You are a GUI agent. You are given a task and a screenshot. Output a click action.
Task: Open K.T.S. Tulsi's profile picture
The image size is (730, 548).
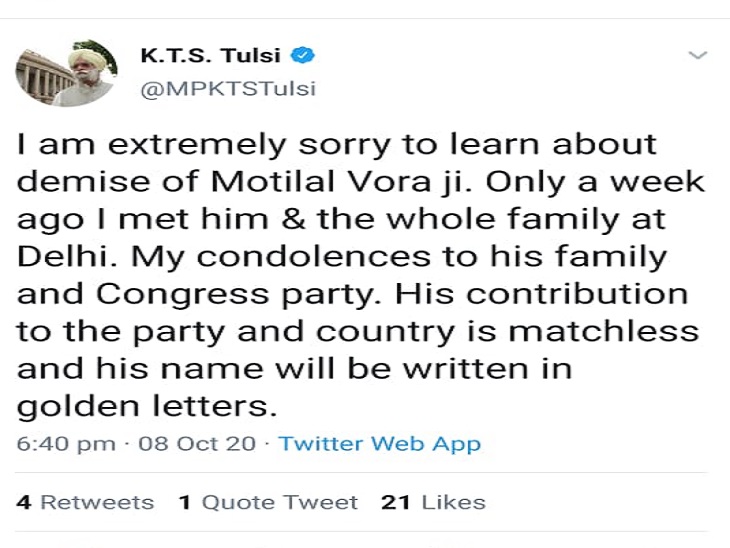coord(66,74)
